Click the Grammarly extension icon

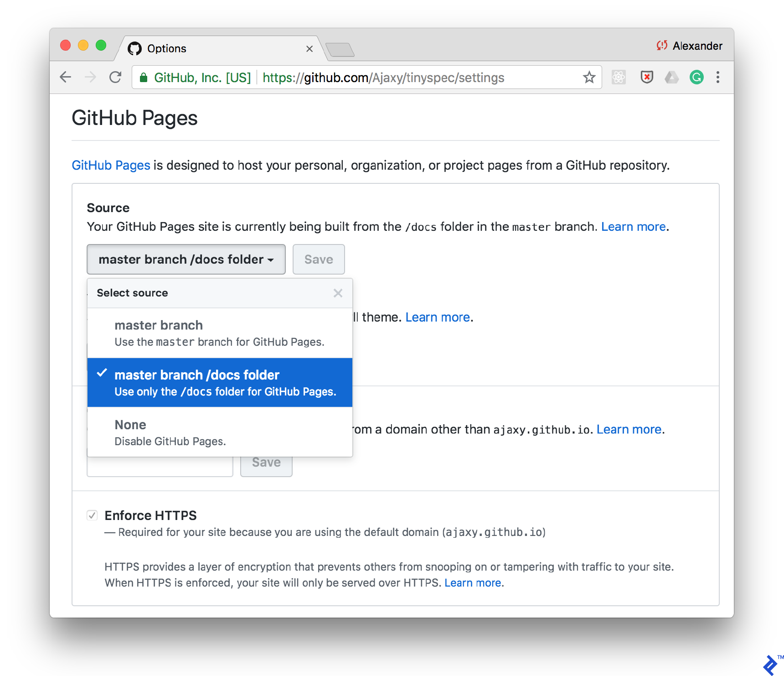pos(696,77)
